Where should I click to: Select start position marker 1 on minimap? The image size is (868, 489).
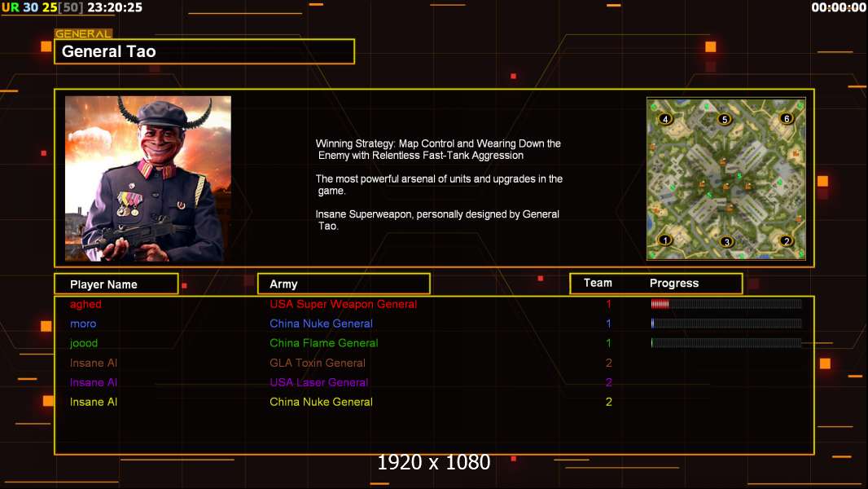[665, 240]
